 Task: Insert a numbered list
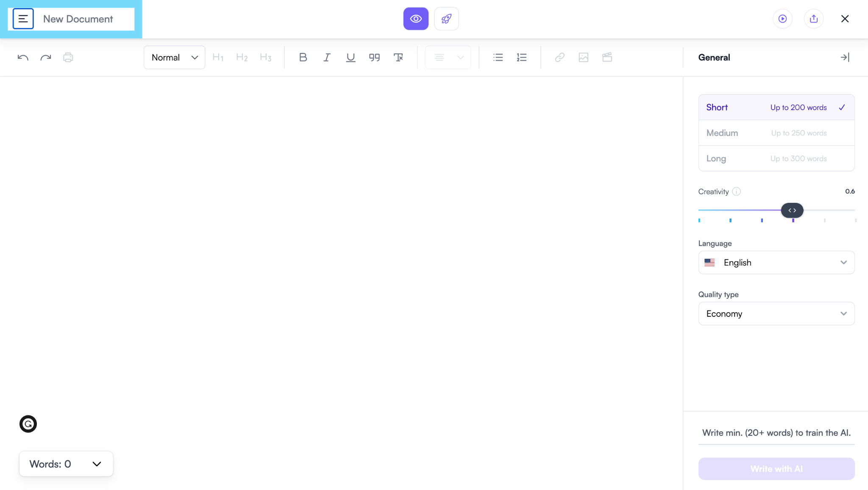click(x=522, y=57)
